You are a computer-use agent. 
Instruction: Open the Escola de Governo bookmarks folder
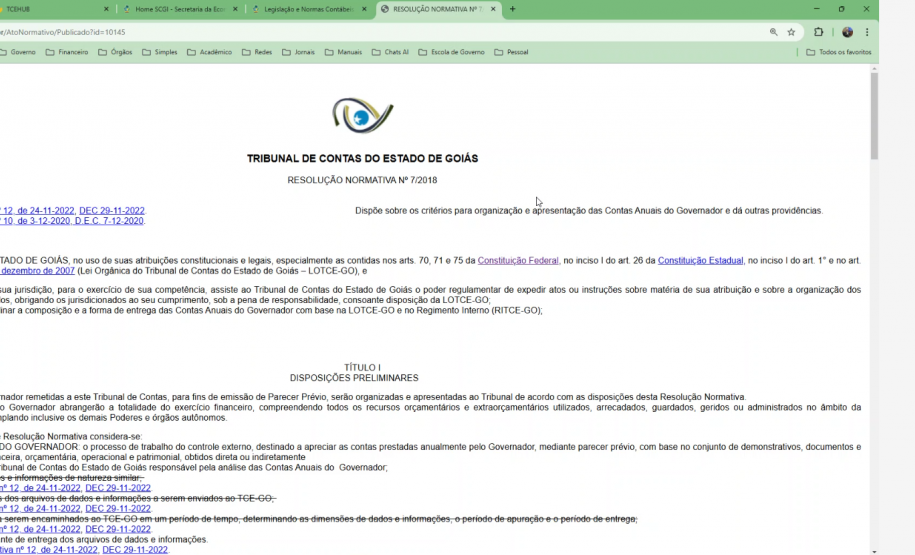[452, 52]
